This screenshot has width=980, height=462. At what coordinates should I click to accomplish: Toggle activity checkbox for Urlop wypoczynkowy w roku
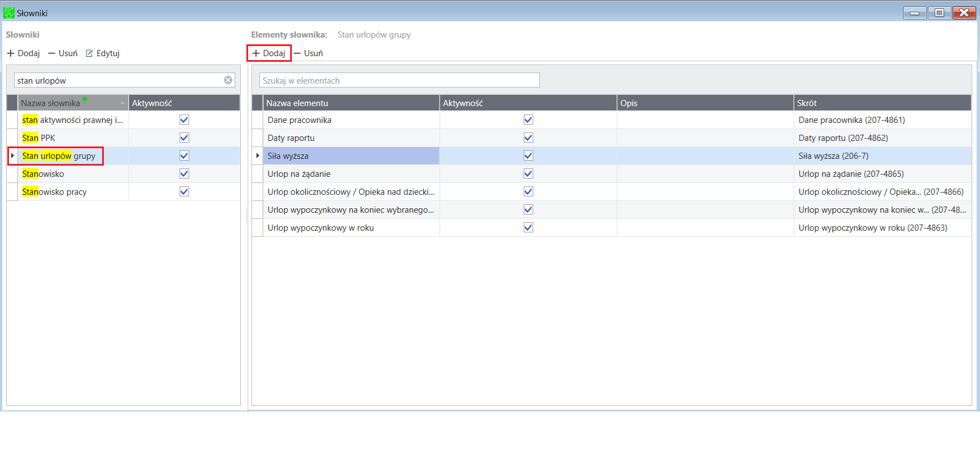tap(528, 227)
